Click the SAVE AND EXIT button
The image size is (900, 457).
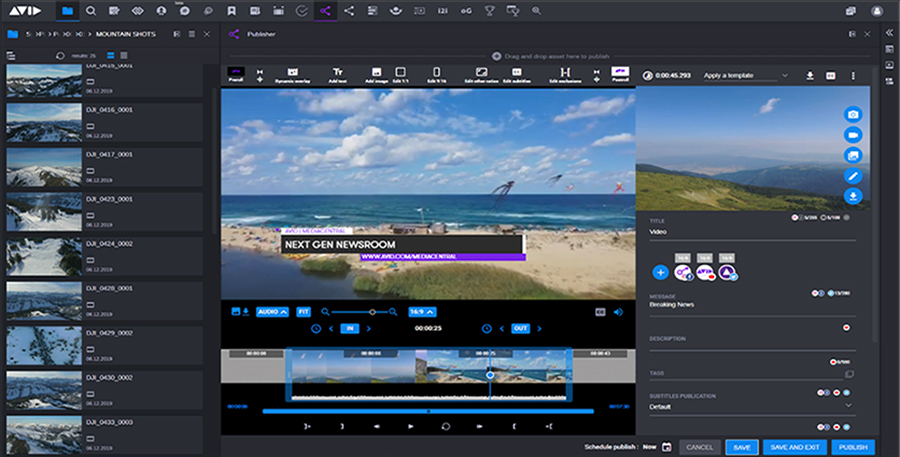coord(795,447)
